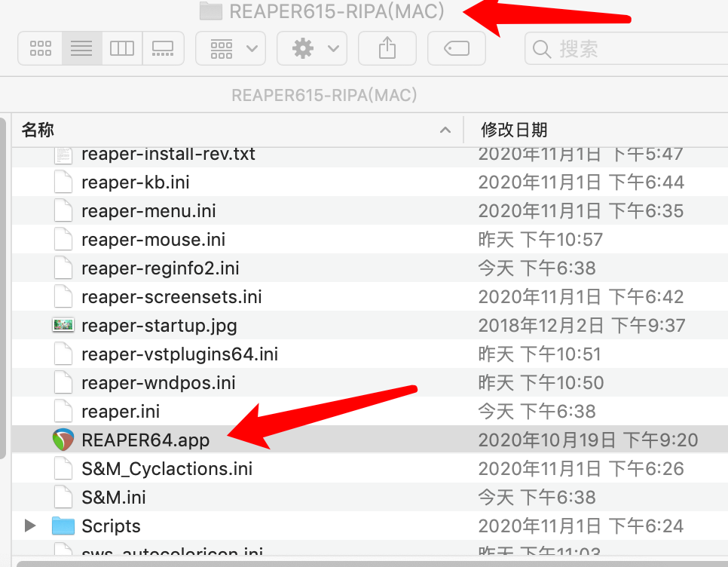
Task: Select list view mode
Action: point(81,48)
